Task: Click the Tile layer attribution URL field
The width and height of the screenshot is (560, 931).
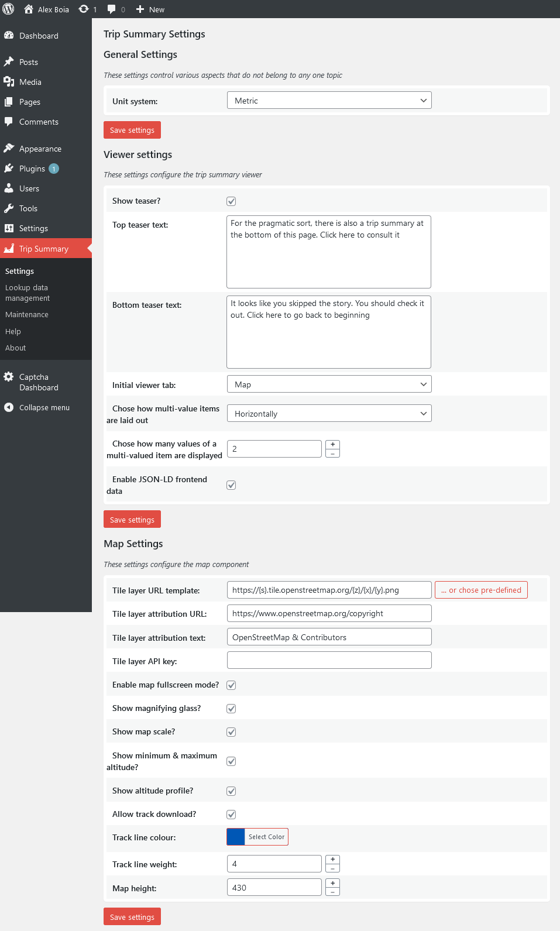Action: (329, 613)
